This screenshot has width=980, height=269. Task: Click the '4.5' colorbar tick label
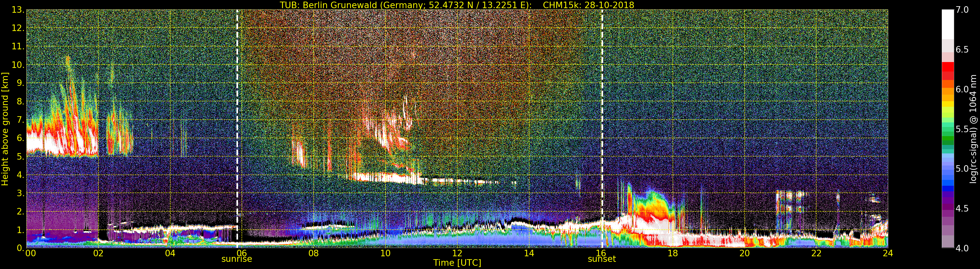click(962, 209)
